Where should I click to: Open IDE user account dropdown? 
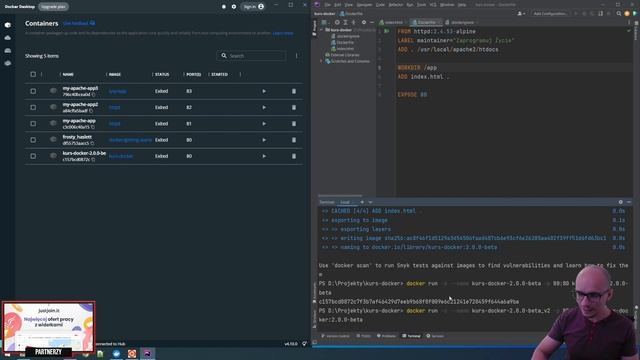point(521,13)
